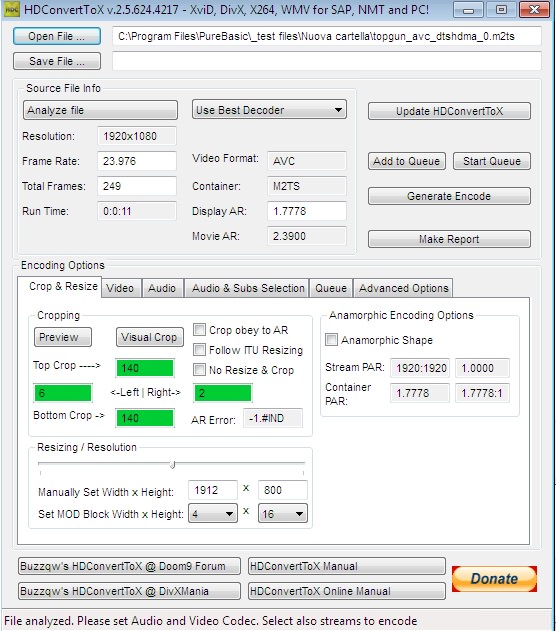This screenshot has height=631, width=556.
Task: Open the MOD block height dropdown
Action: (283, 513)
